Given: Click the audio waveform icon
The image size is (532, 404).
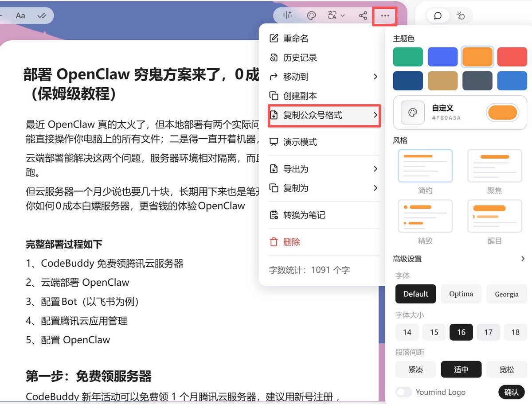Looking at the screenshot, I should click(288, 16).
